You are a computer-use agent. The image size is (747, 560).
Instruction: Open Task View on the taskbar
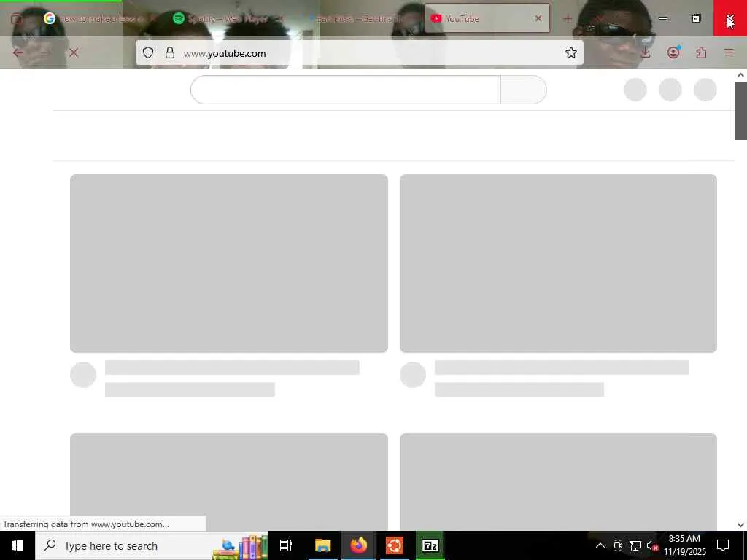pyautogui.click(x=286, y=545)
